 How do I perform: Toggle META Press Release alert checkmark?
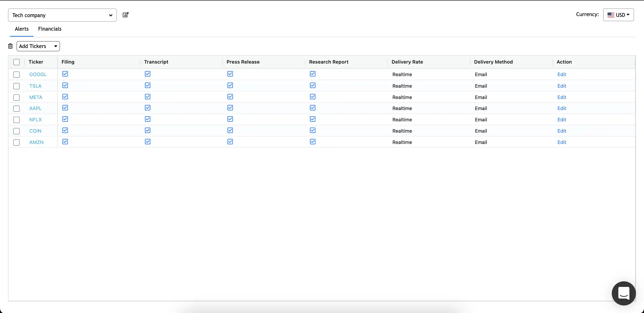(x=230, y=97)
